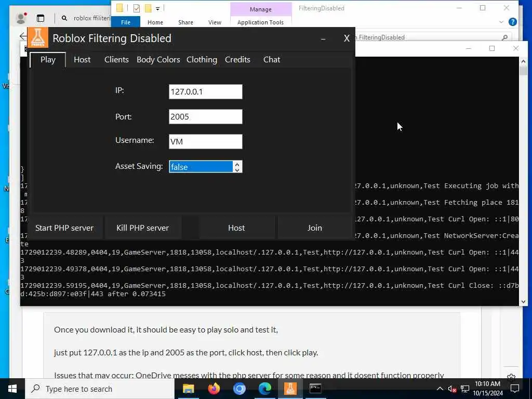The width and height of the screenshot is (532, 399).
Task: Open the Play tab
Action: pos(48,60)
